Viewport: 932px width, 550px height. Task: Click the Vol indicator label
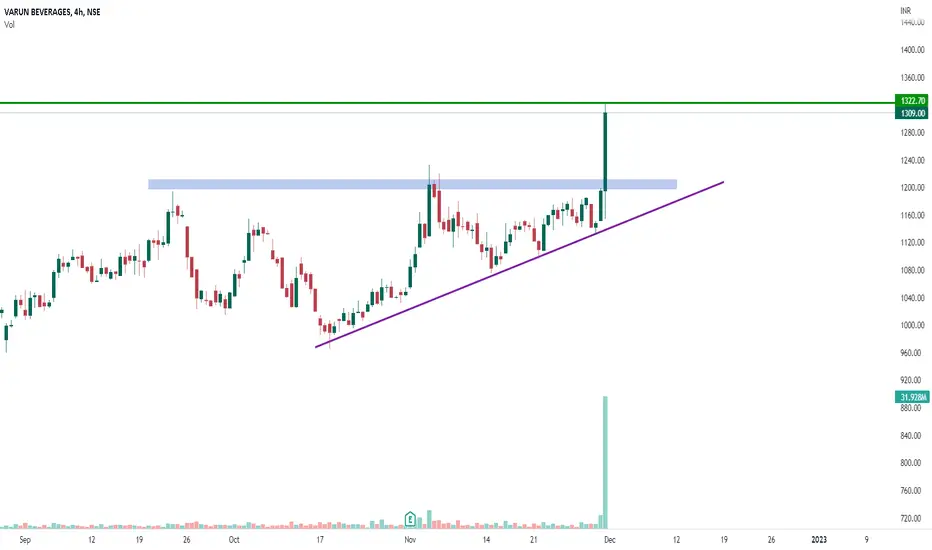9,24
